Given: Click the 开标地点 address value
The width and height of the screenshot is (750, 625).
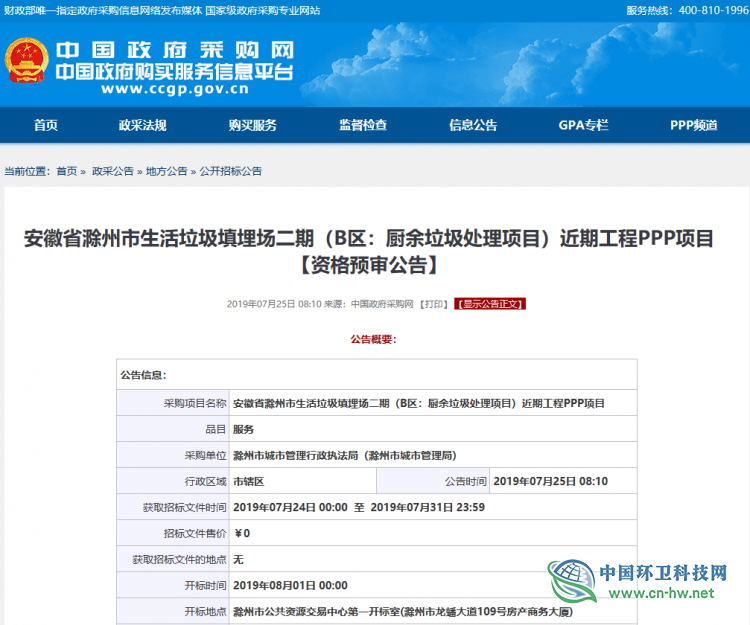Looking at the screenshot, I should (x=403, y=612).
